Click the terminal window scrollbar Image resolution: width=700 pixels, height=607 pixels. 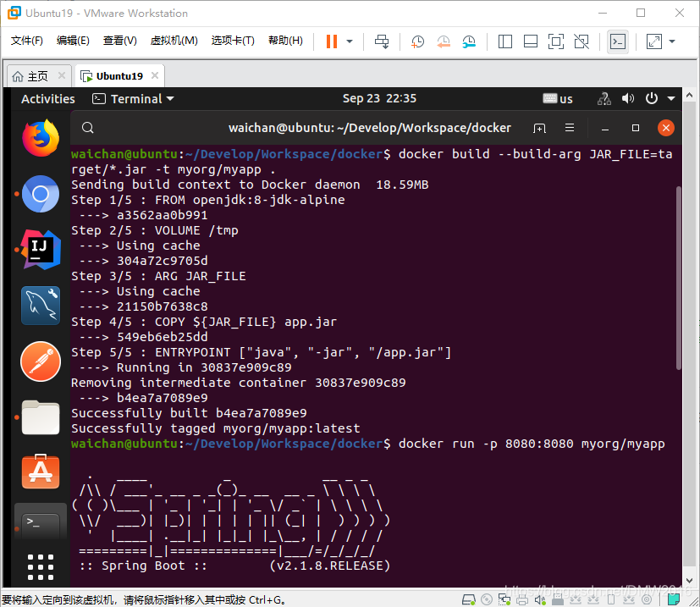click(679, 278)
